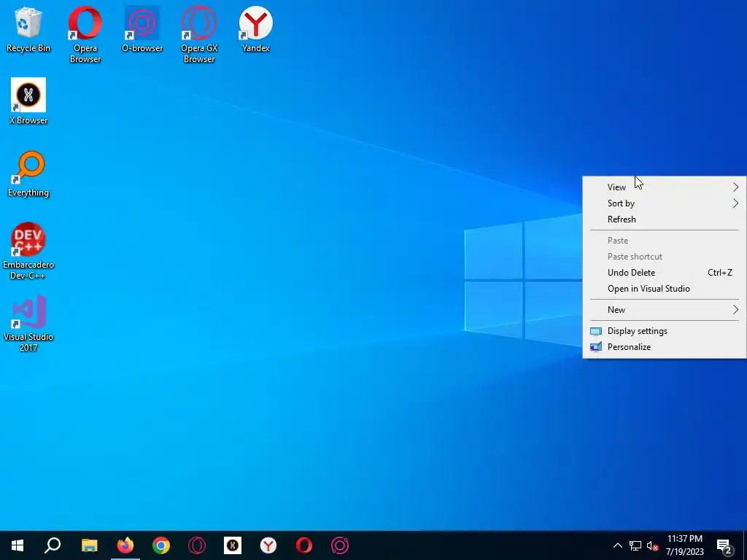The width and height of the screenshot is (747, 560).
Task: Launch Firefox from the taskbar
Action: pos(125,545)
